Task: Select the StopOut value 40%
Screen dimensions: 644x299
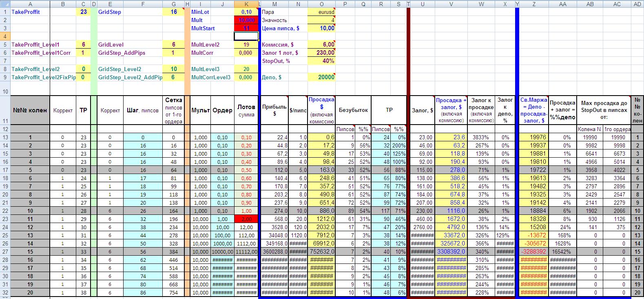Action: [x=321, y=61]
